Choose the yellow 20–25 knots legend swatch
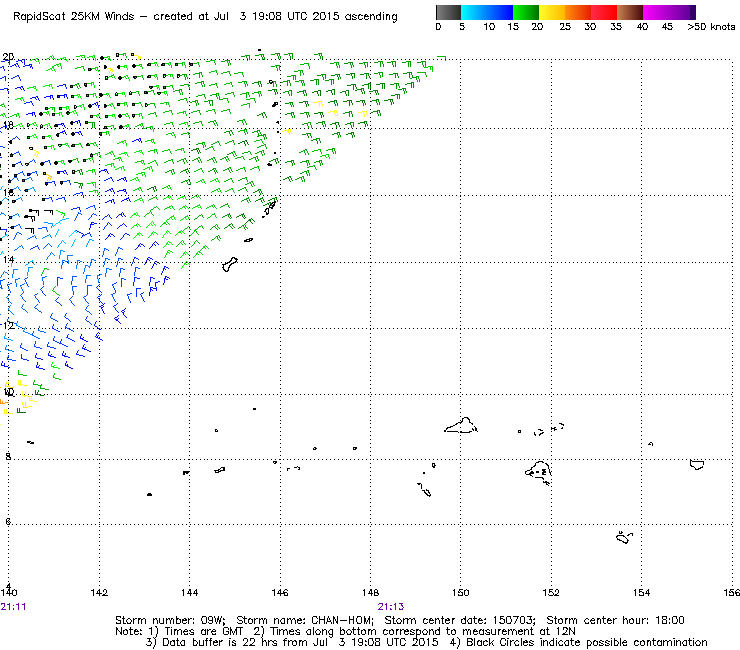 (x=552, y=12)
